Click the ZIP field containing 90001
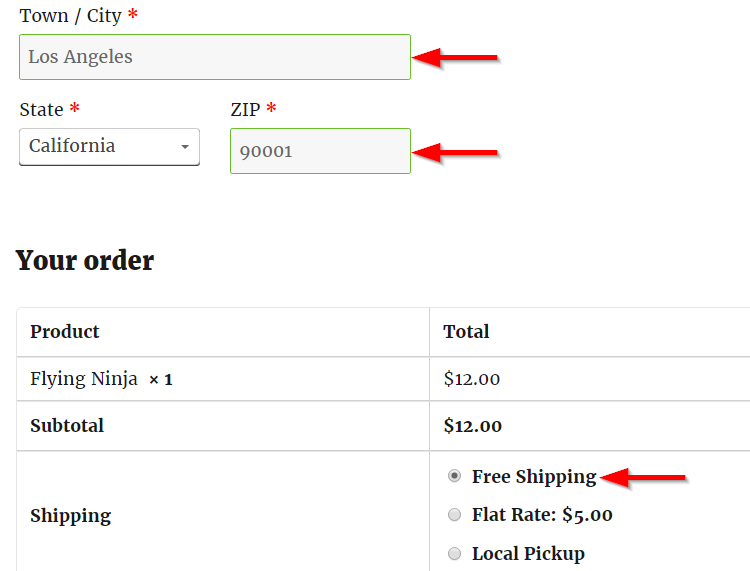 tap(320, 151)
